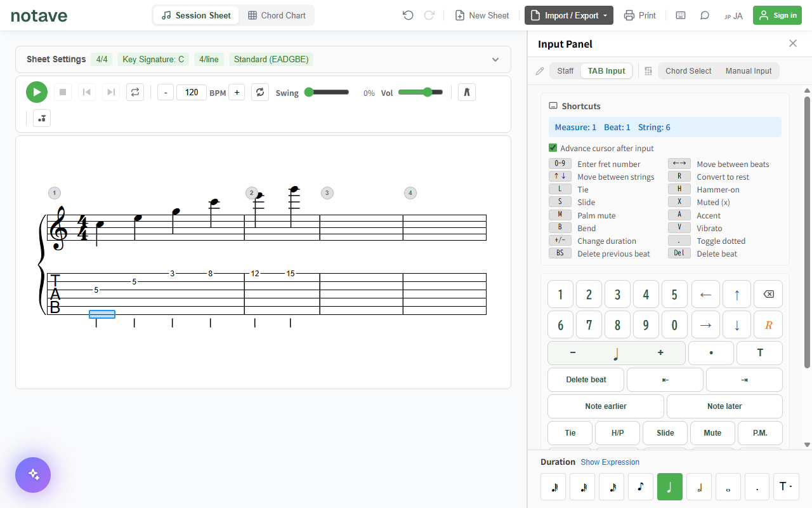Click the undo arrow icon
This screenshot has width=812, height=508.
coord(408,15)
